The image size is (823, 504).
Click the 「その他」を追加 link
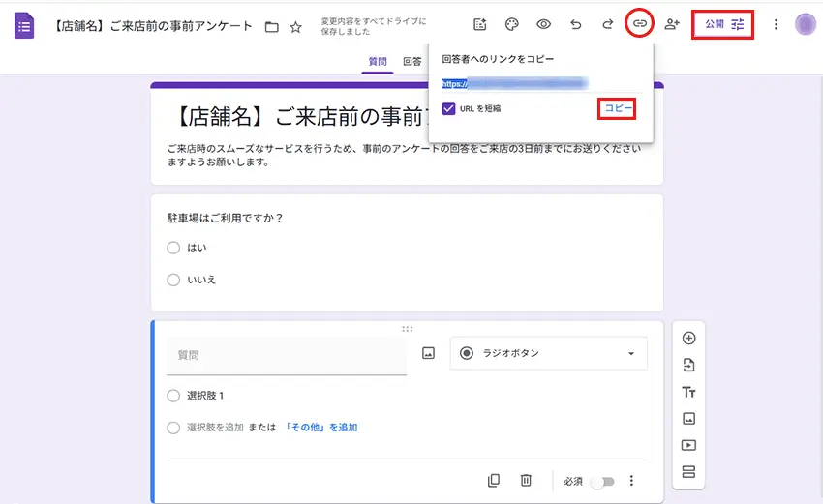coord(320,427)
